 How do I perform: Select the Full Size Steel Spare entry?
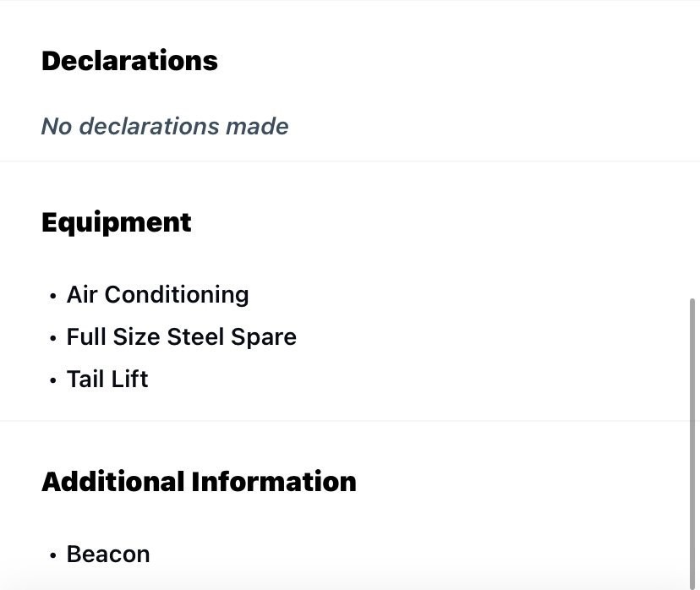click(181, 336)
